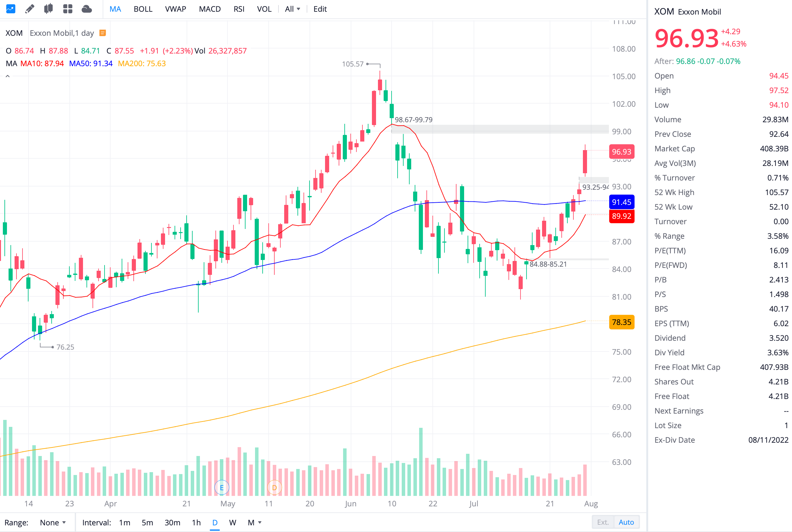Click the Edit indicators button
The height and width of the screenshot is (532, 792).
(x=320, y=9)
